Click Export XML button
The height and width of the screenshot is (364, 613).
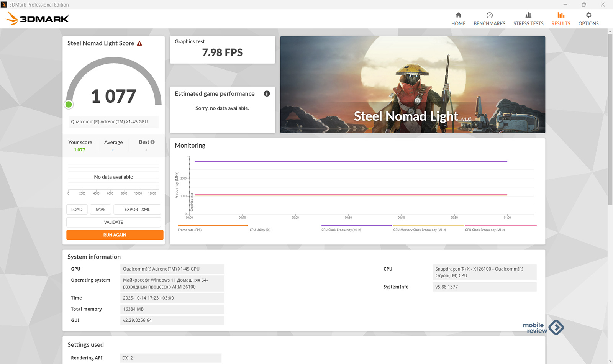[x=137, y=210]
